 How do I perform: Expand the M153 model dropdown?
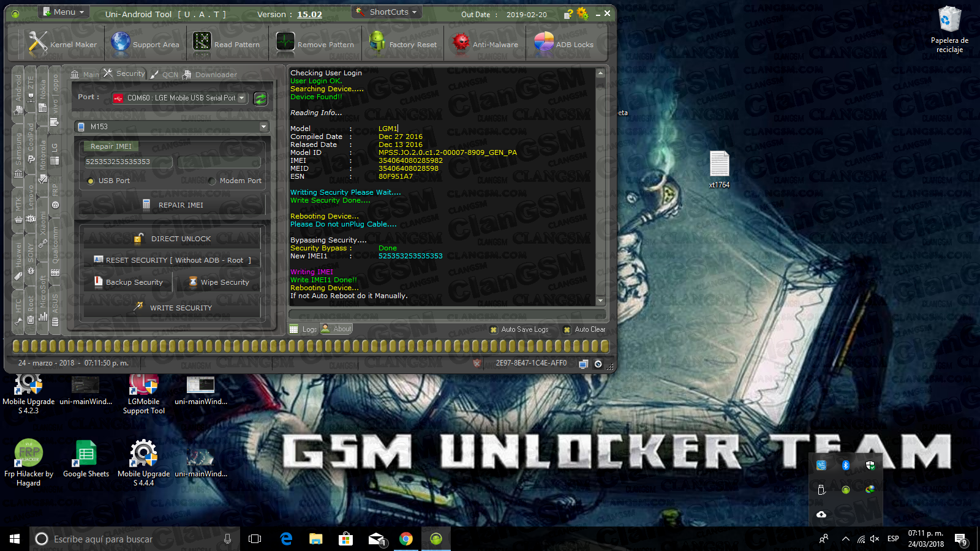pos(264,127)
